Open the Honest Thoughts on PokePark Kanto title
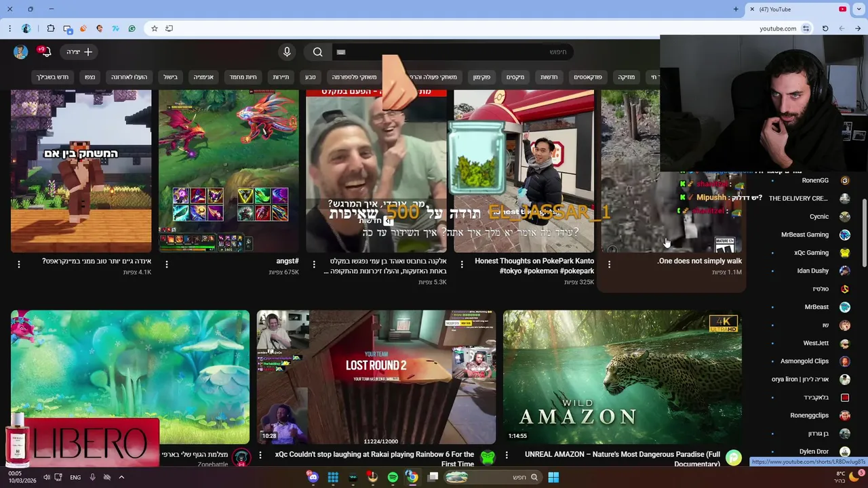Image resolution: width=868 pixels, height=488 pixels. coord(534,266)
